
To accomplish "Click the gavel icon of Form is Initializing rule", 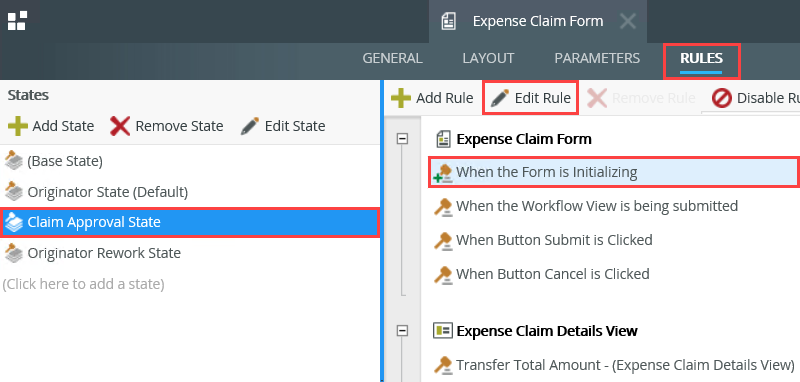I will click(x=443, y=173).
